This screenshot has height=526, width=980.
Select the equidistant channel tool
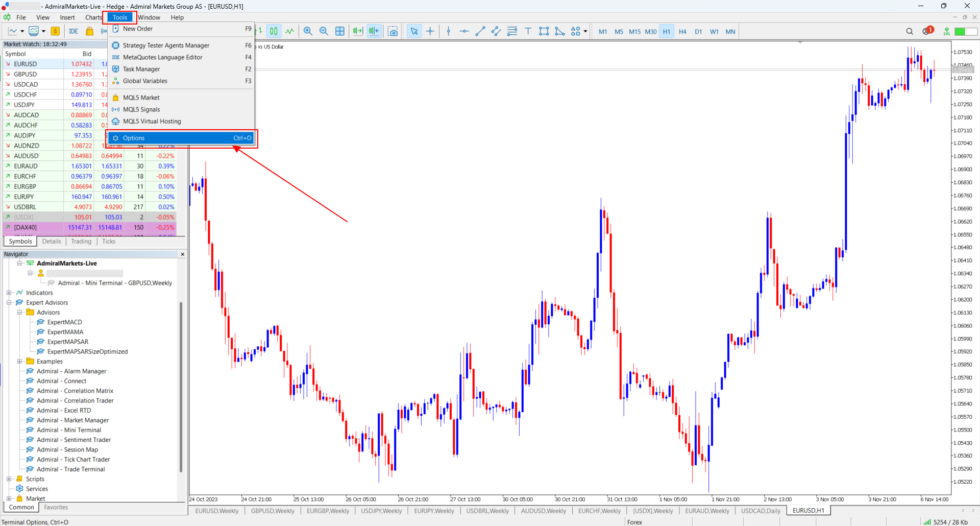496,31
